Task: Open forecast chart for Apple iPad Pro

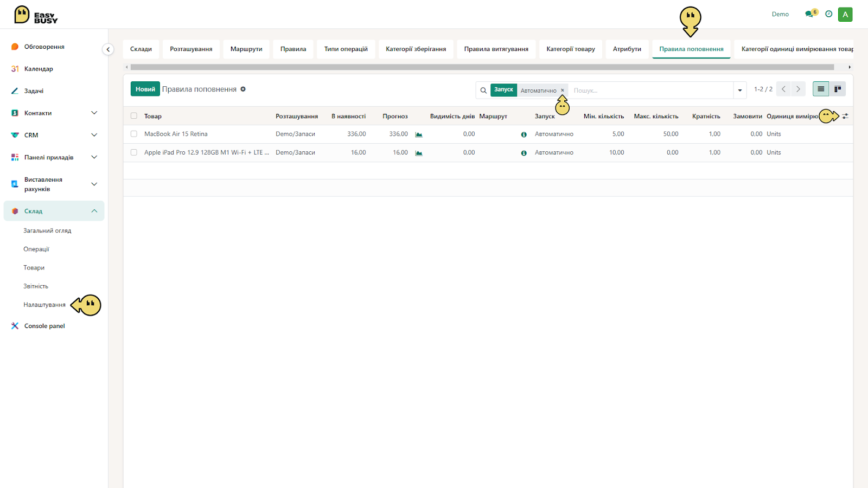Action: [x=419, y=153]
